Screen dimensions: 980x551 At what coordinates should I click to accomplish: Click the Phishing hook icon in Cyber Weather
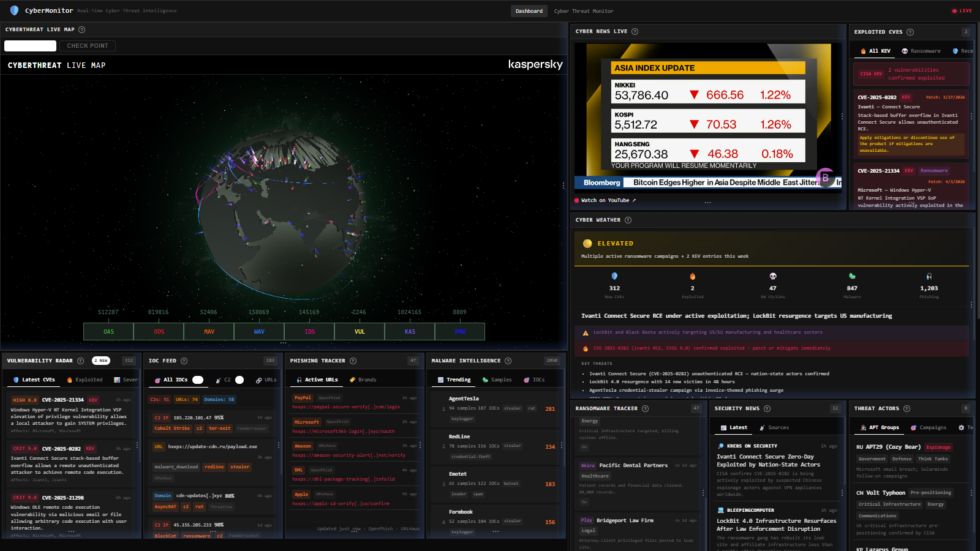click(x=929, y=276)
